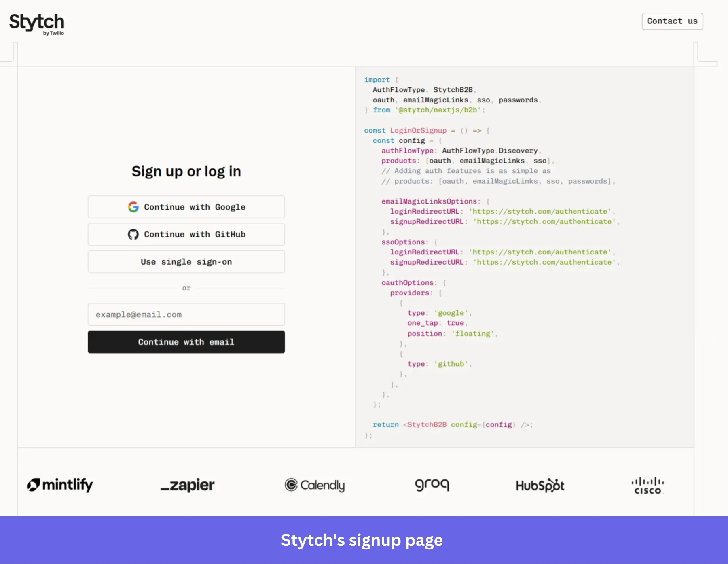Click the GitHub octocat icon
The width and height of the screenshot is (728, 564).
[x=133, y=235]
